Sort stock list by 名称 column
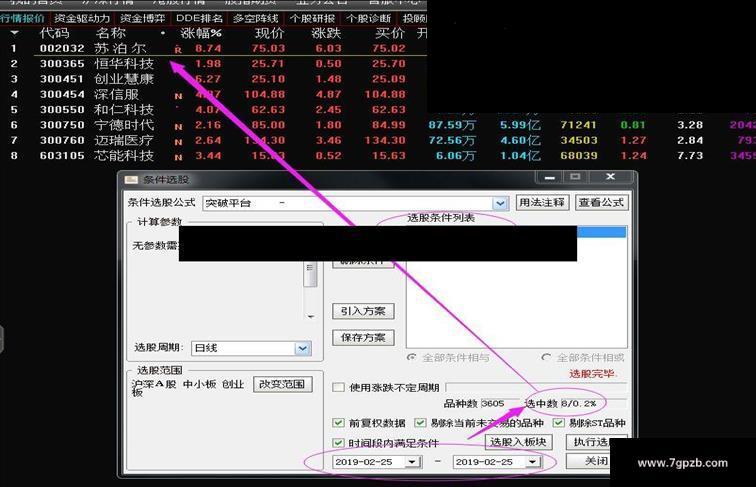The width and height of the screenshot is (756, 487). click(110, 33)
